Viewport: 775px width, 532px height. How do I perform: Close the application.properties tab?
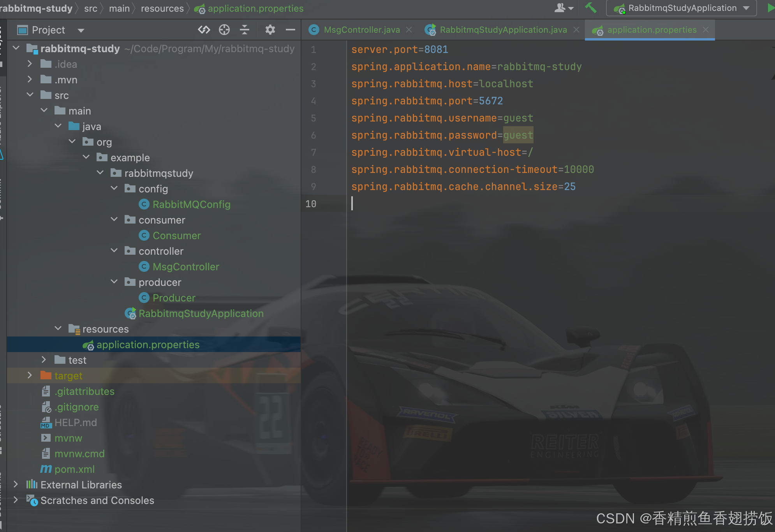[x=706, y=30]
